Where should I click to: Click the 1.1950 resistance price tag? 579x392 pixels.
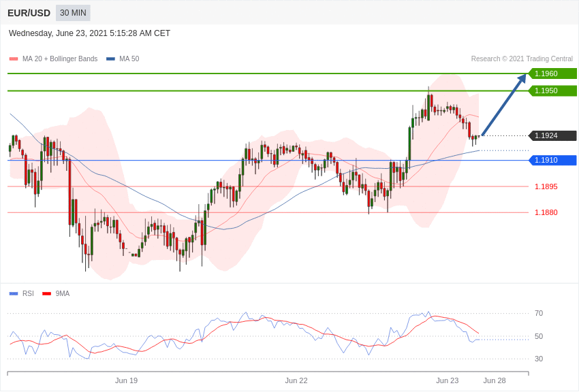tap(553, 91)
